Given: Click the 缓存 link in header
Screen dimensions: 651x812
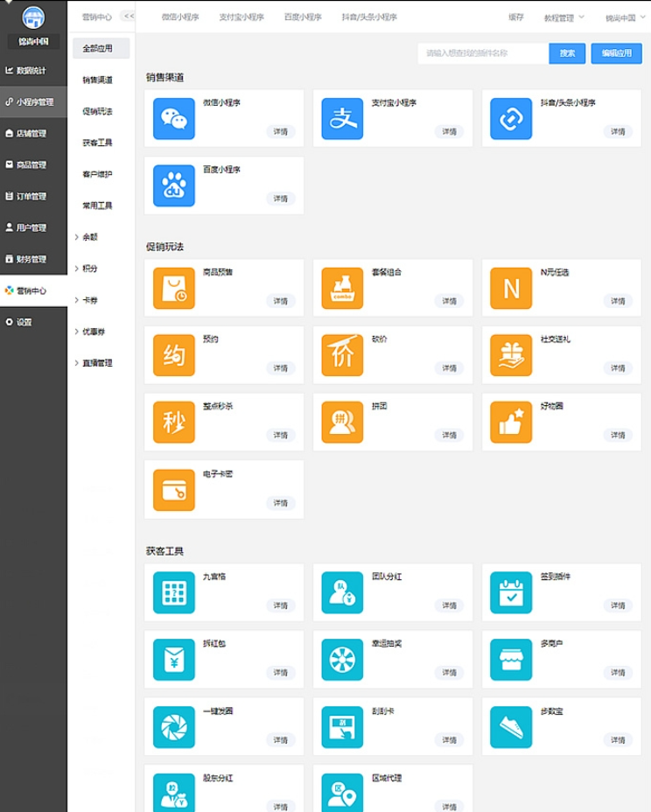Looking at the screenshot, I should tap(516, 17).
